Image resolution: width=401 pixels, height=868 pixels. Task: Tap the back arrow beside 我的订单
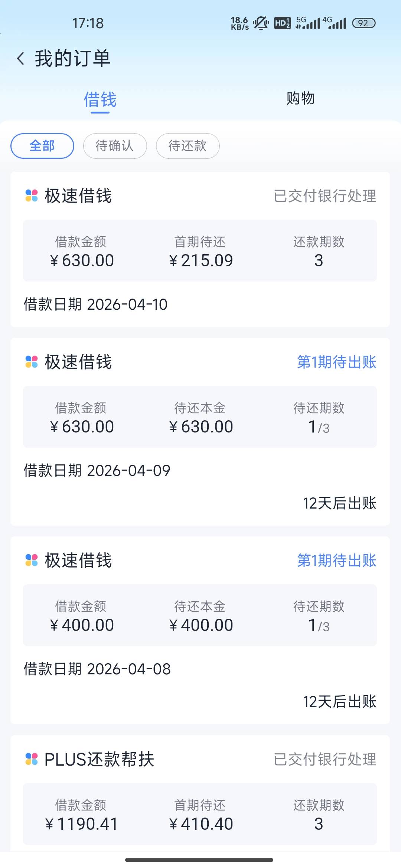21,59
